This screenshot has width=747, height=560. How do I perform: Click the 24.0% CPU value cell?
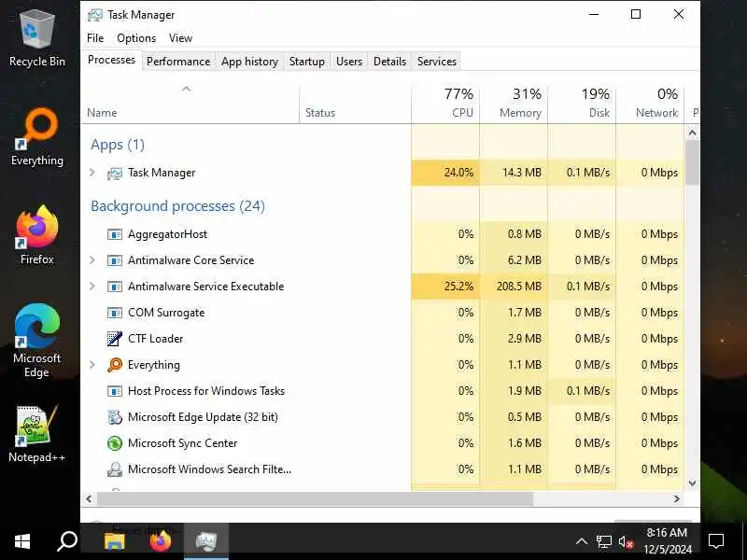click(445, 173)
